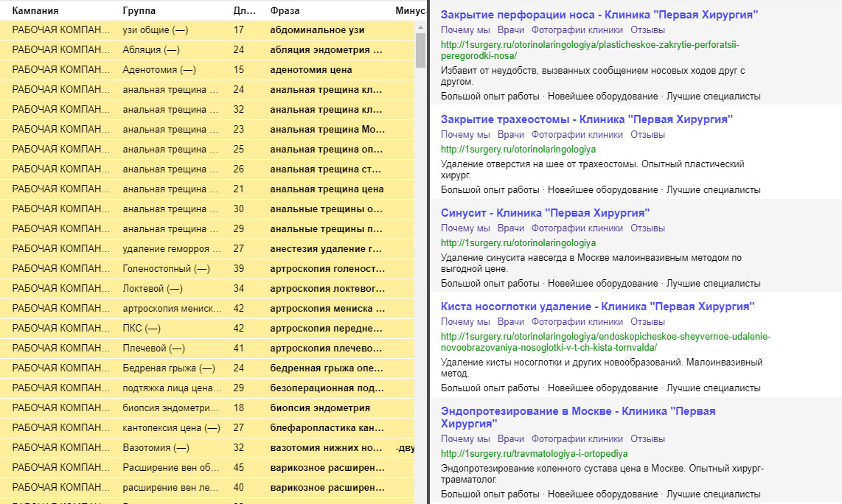Select group биопсия эндометри…
The height and width of the screenshot is (504, 842).
[x=171, y=408]
